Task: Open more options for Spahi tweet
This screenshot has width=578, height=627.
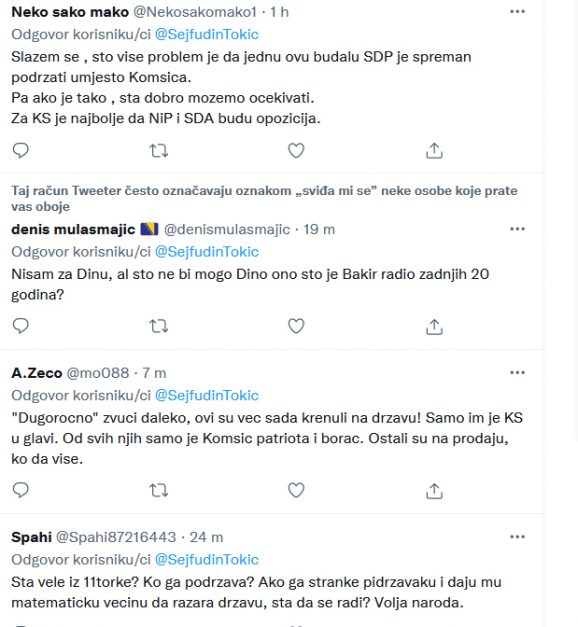Action: tap(517, 537)
